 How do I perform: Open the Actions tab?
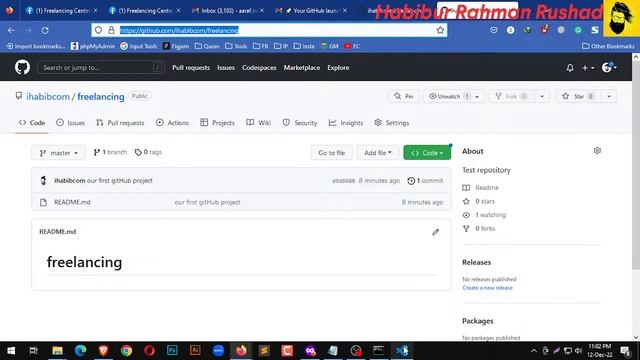pyautogui.click(x=172, y=123)
